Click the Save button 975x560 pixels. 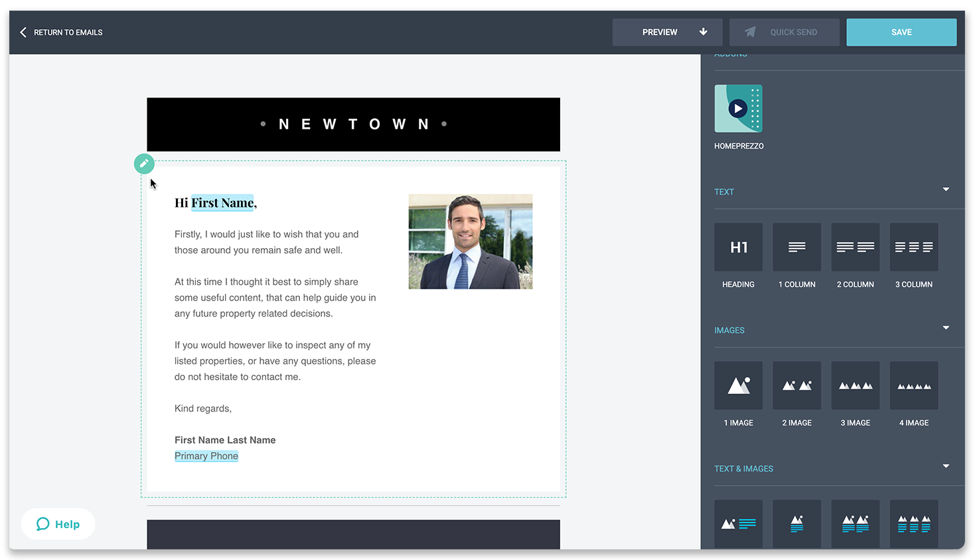coord(901,32)
